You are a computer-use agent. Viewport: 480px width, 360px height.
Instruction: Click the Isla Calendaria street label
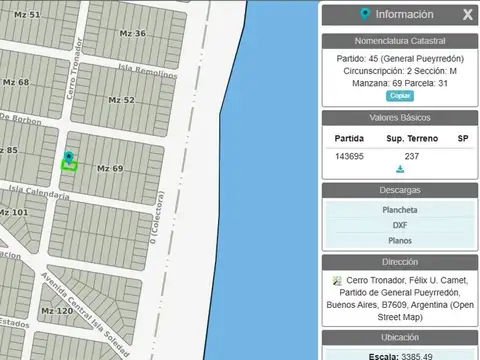39,192
